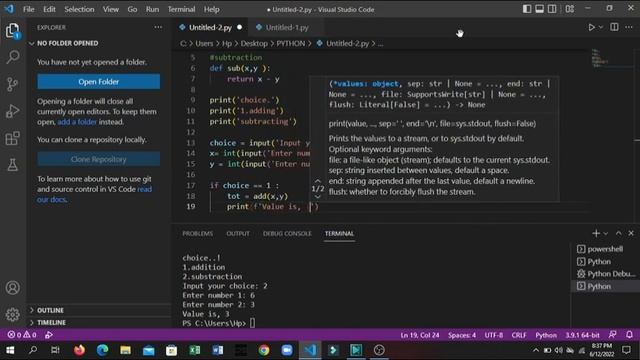Click the Clone Repository button

pos(98,159)
